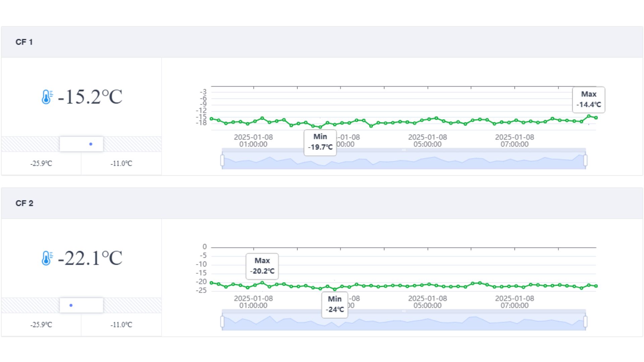644x362 pixels.
Task: Click the Max -20.2°C marker label
Action: [x=262, y=266]
